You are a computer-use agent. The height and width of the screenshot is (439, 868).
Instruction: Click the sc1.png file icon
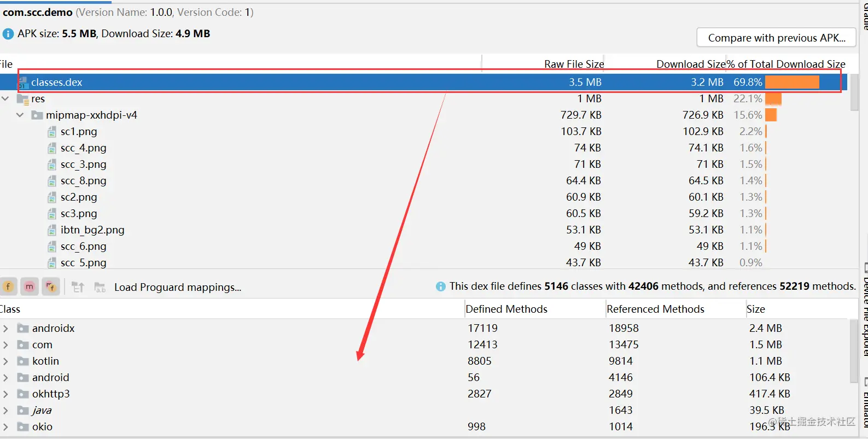[x=52, y=132]
